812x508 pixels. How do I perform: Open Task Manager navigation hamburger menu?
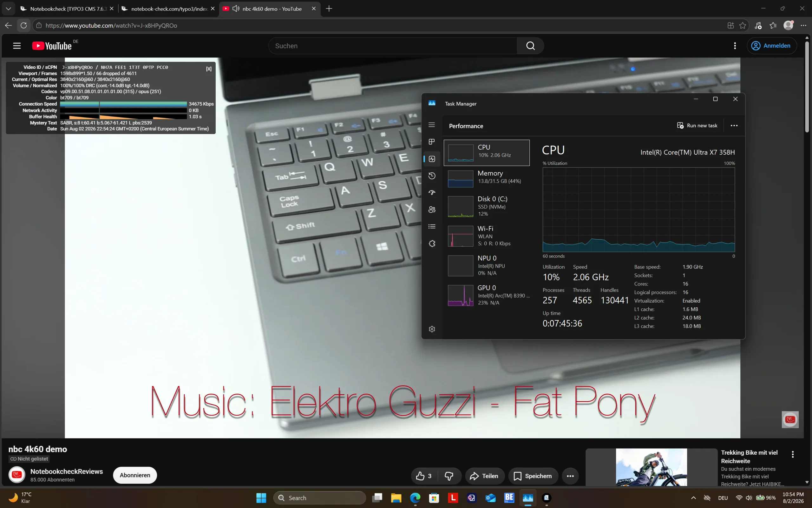click(432, 125)
